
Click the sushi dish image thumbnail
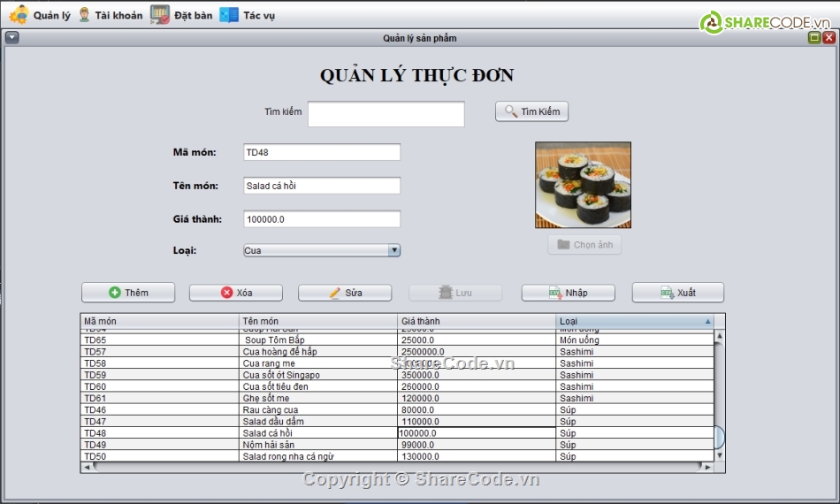pyautogui.click(x=583, y=185)
